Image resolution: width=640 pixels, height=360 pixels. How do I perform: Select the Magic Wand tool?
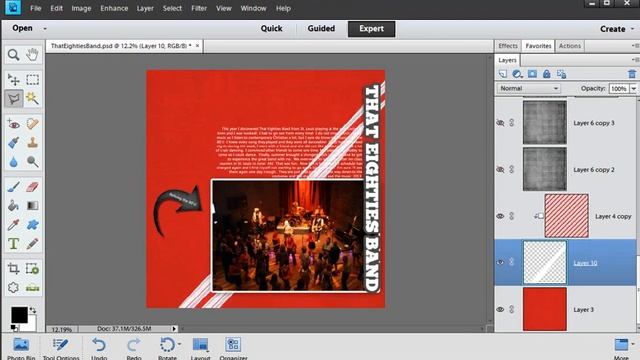click(x=32, y=98)
